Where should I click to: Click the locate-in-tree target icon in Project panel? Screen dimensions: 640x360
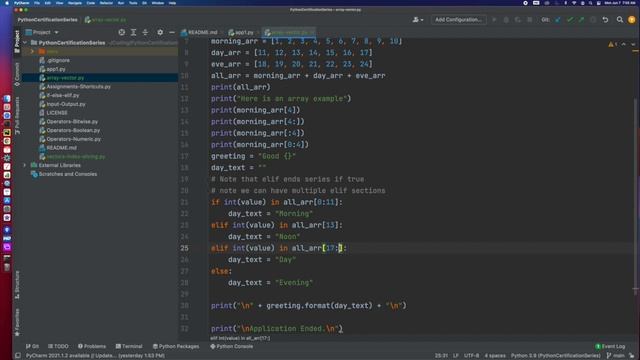tap(122, 32)
